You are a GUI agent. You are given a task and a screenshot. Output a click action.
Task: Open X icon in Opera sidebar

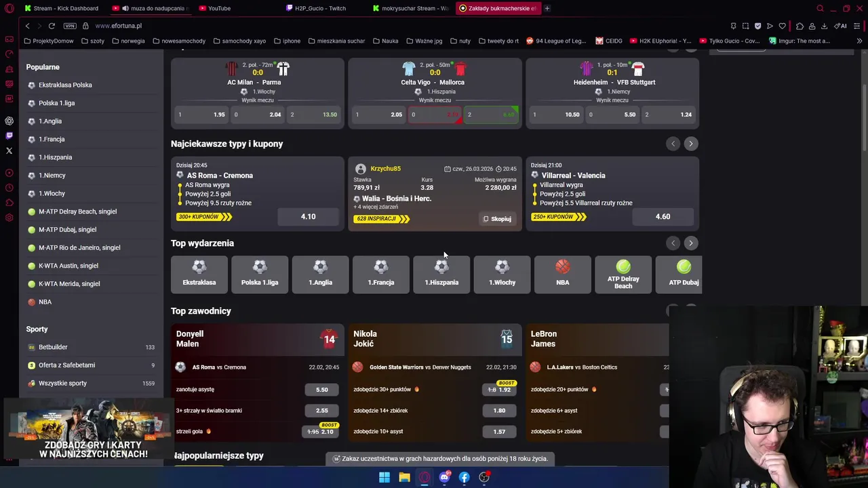click(9, 150)
